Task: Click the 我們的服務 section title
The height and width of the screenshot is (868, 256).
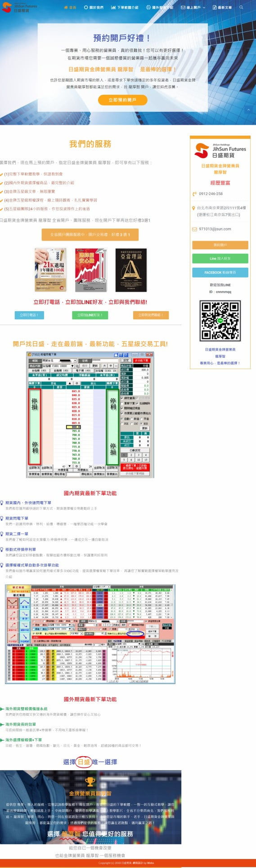Action: 90,144
